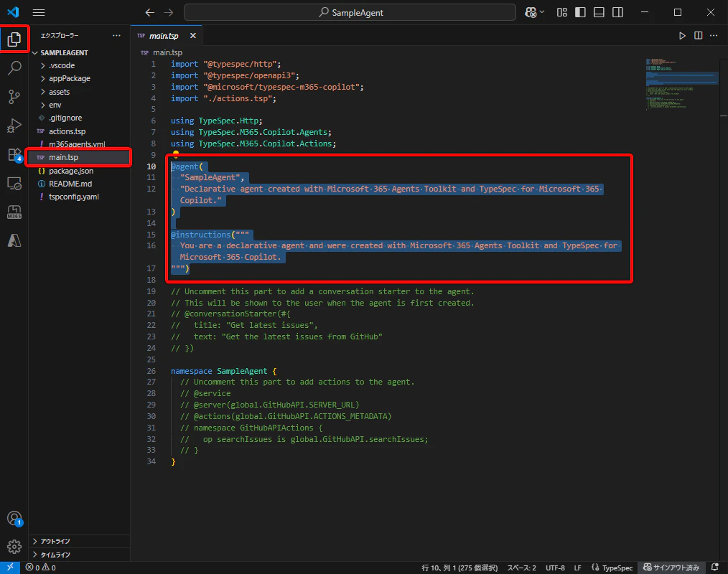Open Manage settings gear

[14, 547]
